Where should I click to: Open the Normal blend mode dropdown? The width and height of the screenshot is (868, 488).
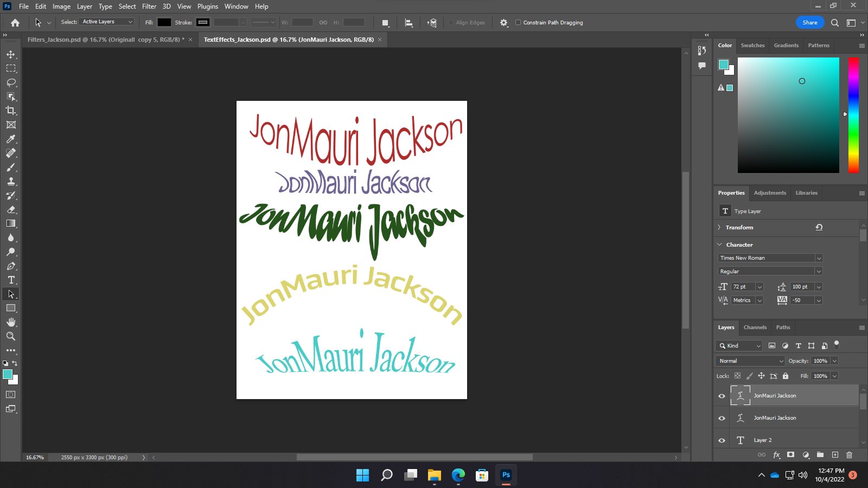pyautogui.click(x=750, y=361)
